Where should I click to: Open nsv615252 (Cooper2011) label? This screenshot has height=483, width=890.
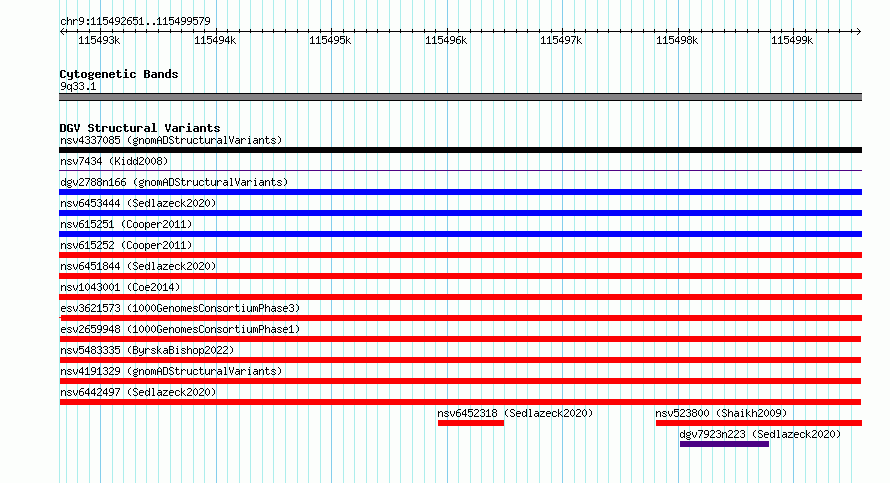126,245
